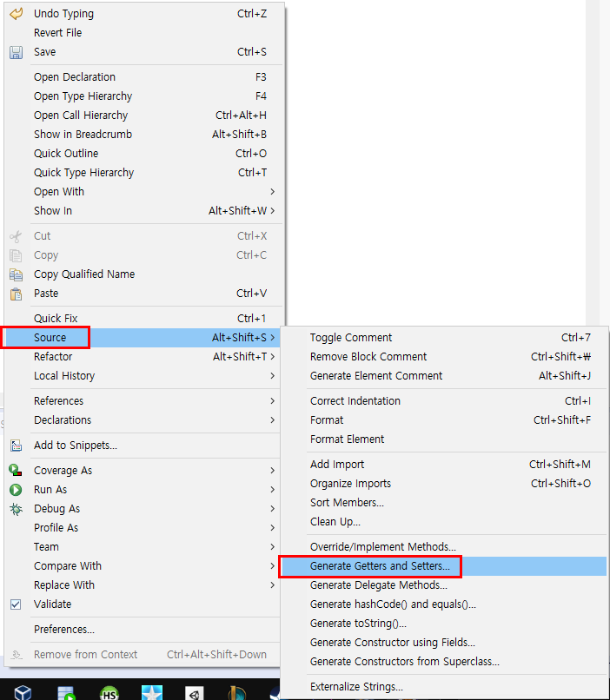Select Add Import

[x=444, y=465]
